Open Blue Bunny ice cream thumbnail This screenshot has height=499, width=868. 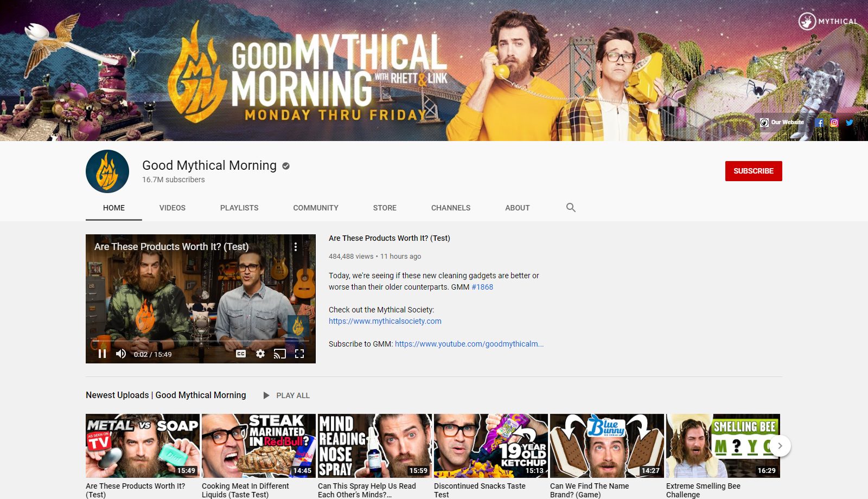607,446
